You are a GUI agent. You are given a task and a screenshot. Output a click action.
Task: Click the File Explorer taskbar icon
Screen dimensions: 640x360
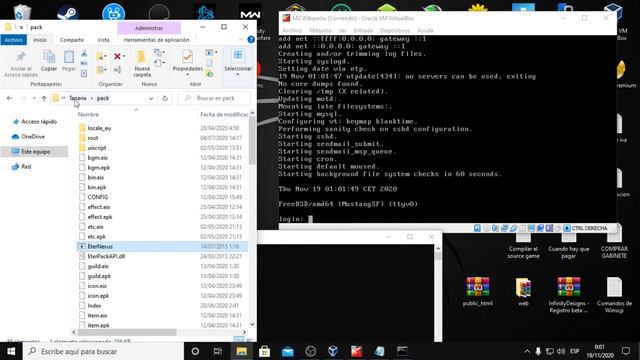pos(242,351)
